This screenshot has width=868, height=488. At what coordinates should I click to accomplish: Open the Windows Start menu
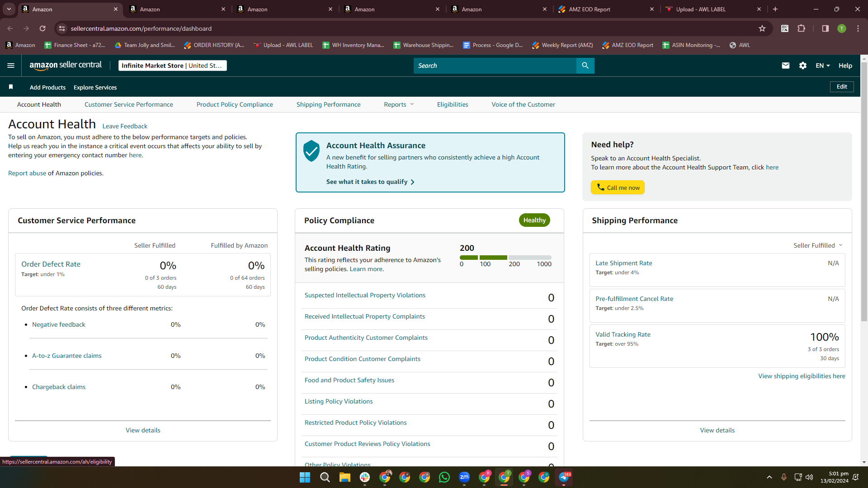[x=305, y=477]
